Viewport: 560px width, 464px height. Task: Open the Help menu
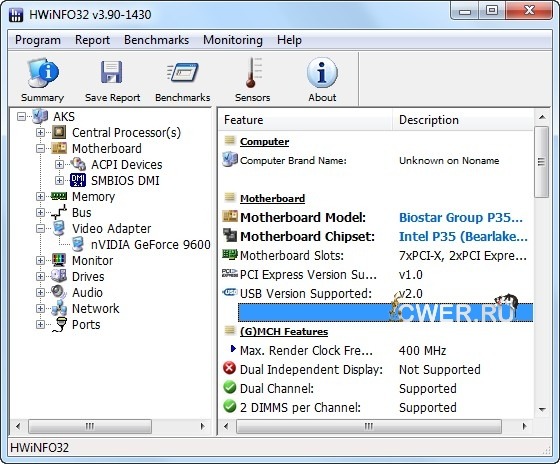(x=289, y=40)
